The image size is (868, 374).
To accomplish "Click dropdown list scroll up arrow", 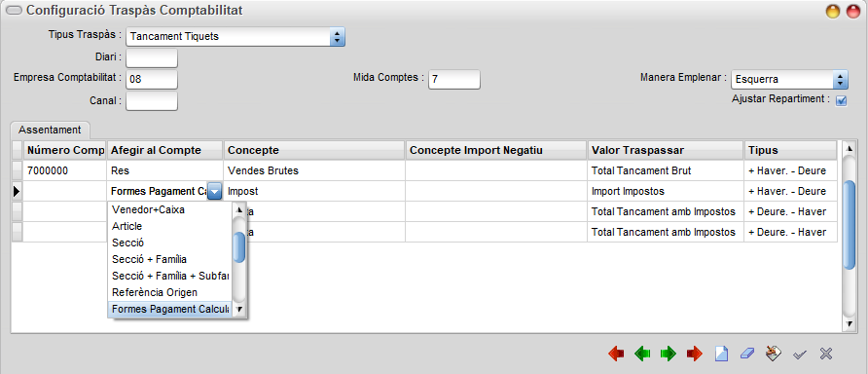I will pyautogui.click(x=239, y=210).
